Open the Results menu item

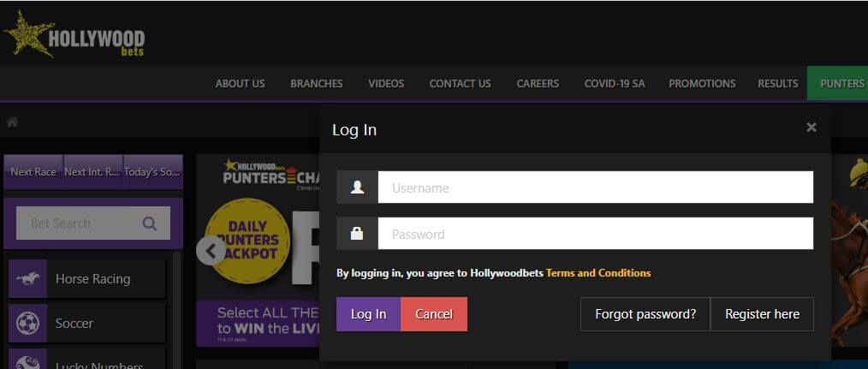click(778, 84)
